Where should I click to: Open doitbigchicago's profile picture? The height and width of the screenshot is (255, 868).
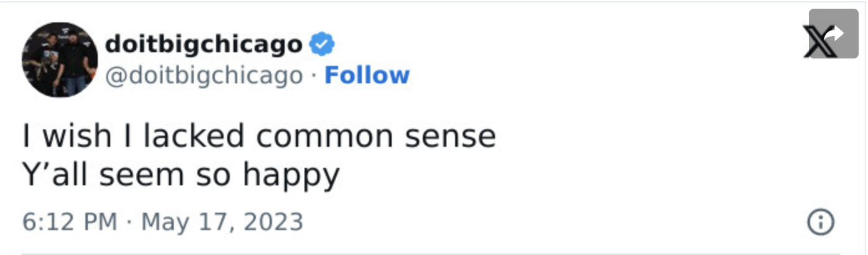pyautogui.click(x=60, y=60)
